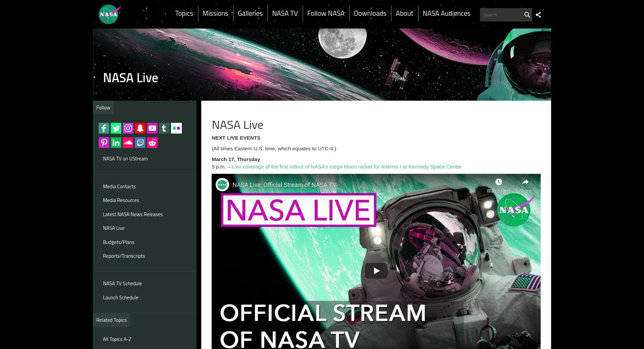
Task: Open NASA's YouTube icon in Follow panel
Action: [152, 128]
